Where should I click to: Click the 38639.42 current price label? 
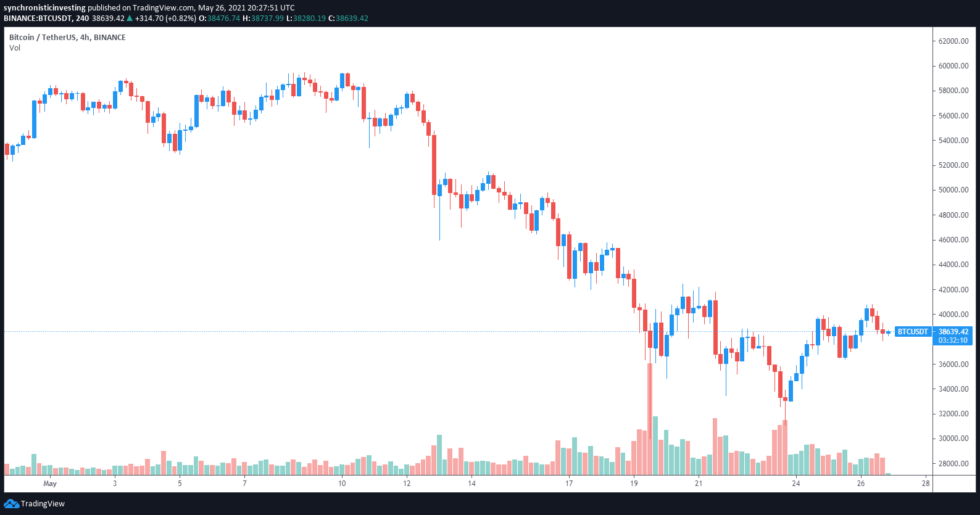pyautogui.click(x=953, y=332)
